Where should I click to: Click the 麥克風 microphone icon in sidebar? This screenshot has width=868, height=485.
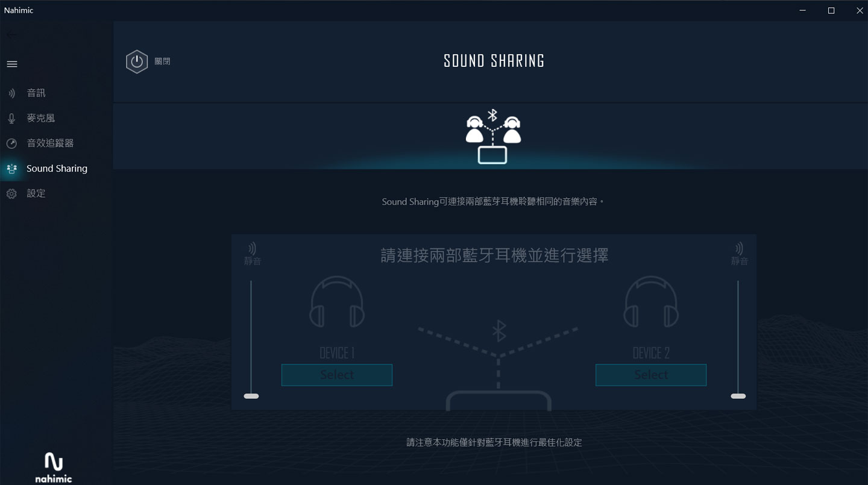pos(11,118)
